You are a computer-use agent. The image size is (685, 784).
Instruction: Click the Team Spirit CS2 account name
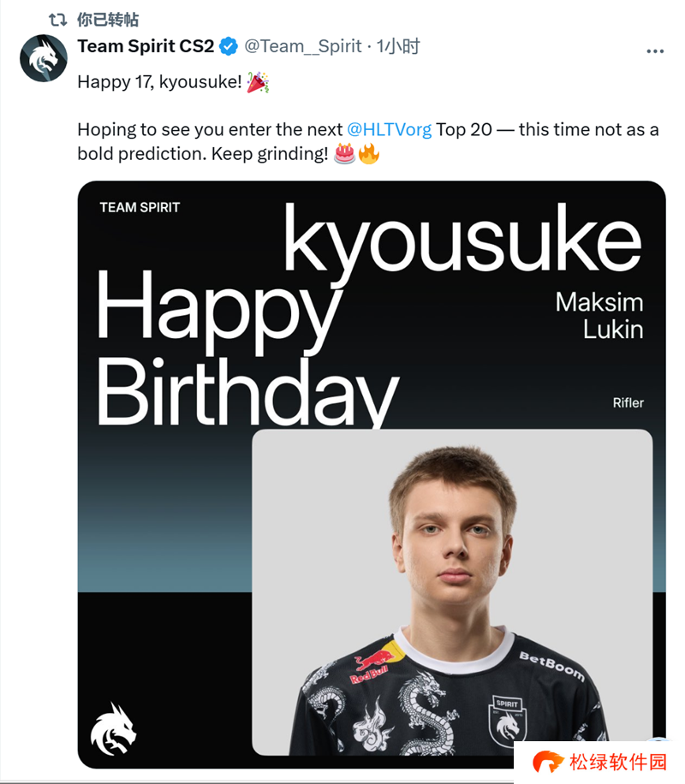pyautogui.click(x=146, y=46)
